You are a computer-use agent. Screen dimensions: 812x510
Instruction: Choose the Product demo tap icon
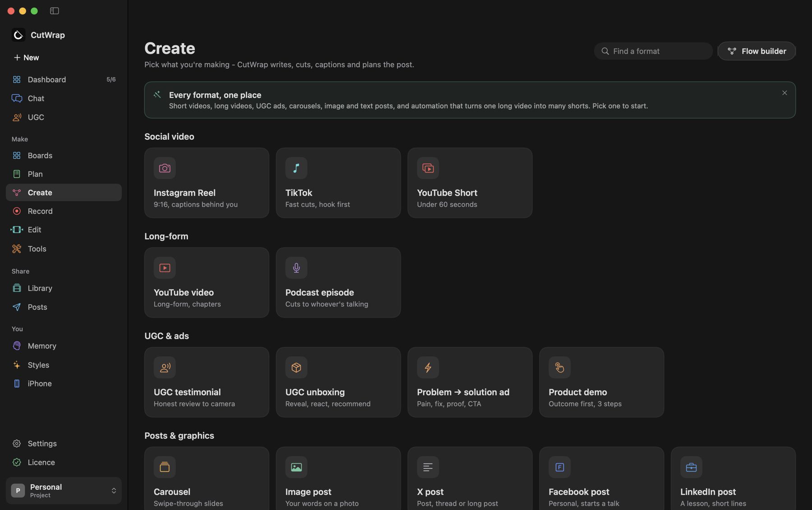560,368
